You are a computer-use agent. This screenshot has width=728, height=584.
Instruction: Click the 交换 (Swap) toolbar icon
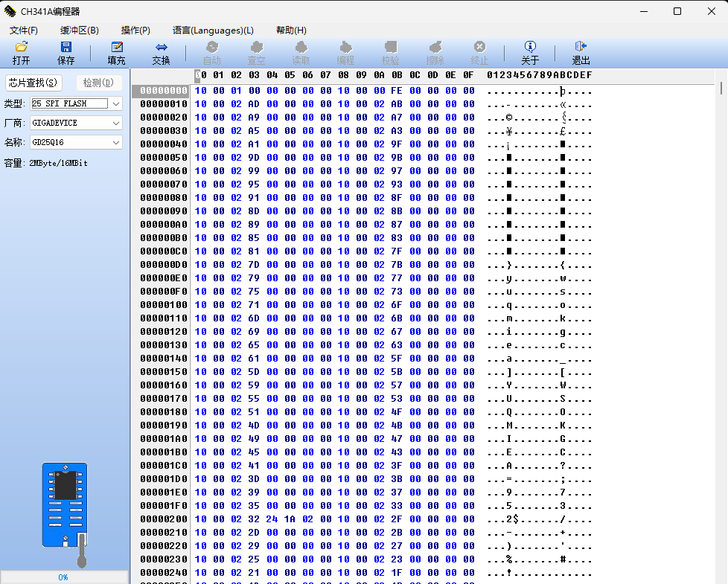pos(161,52)
